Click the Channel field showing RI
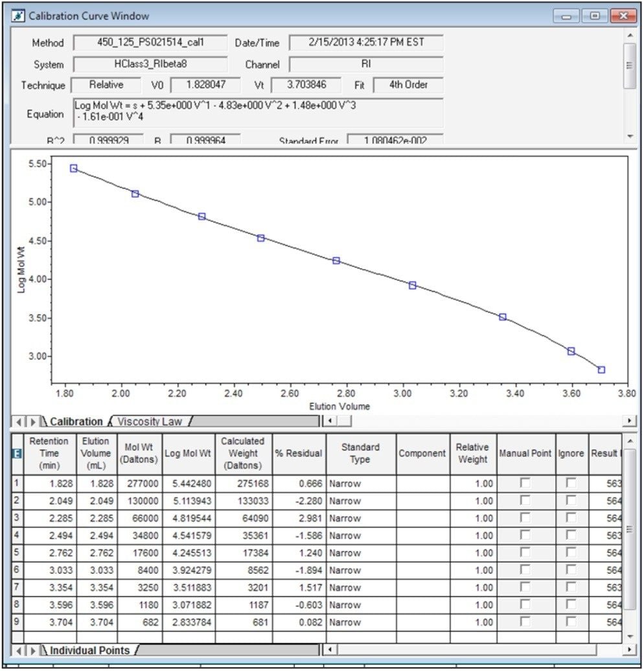This screenshot has height=671, width=644. point(367,64)
